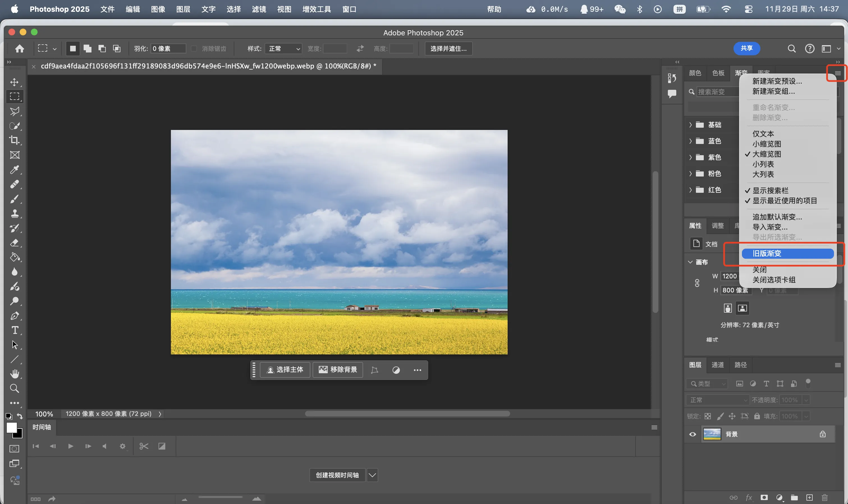
Task: Select the Eyedropper tool
Action: point(14,169)
